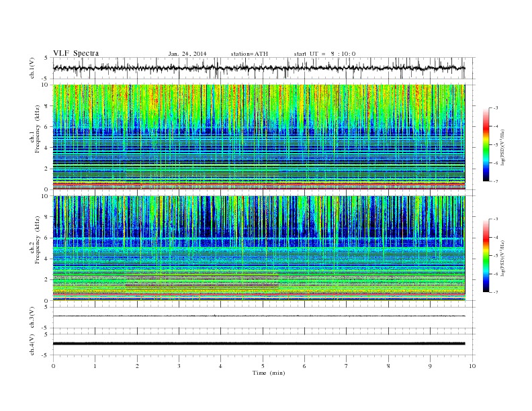532x411 pixels.
Task: Click the '6' kHz tick on ch.2 frequency axis
Action: (46, 238)
